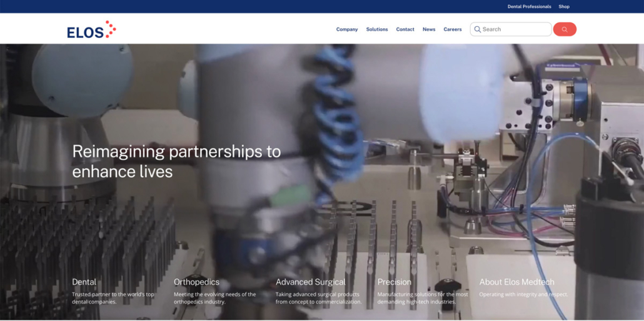The width and height of the screenshot is (644, 321).
Task: Click the ELOS logo to go home
Action: 91,30
